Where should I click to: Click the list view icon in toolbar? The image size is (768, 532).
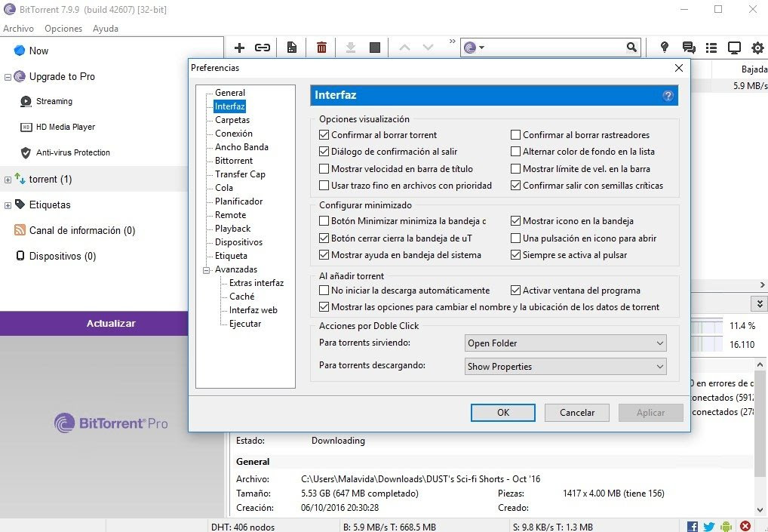coord(711,48)
